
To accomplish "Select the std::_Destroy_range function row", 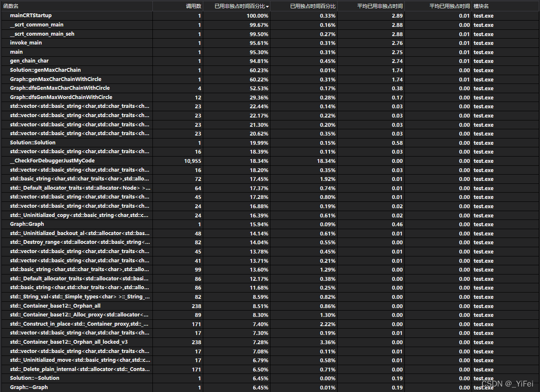I will pyautogui.click(x=270, y=242).
